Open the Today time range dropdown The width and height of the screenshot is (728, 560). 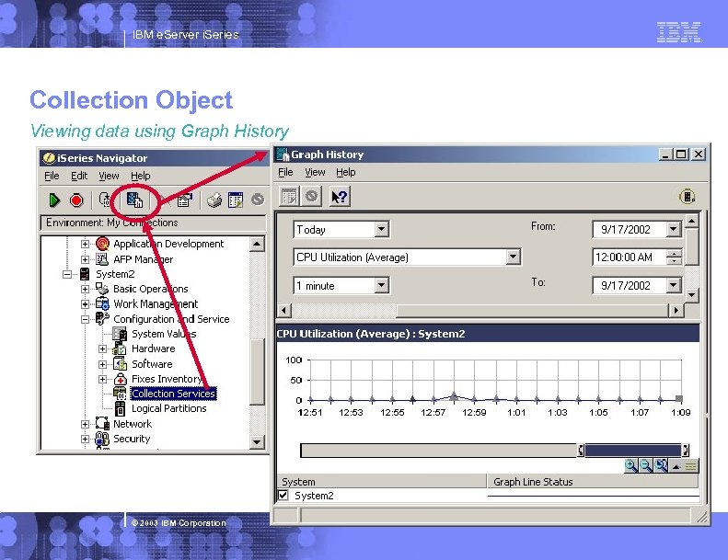click(x=382, y=229)
